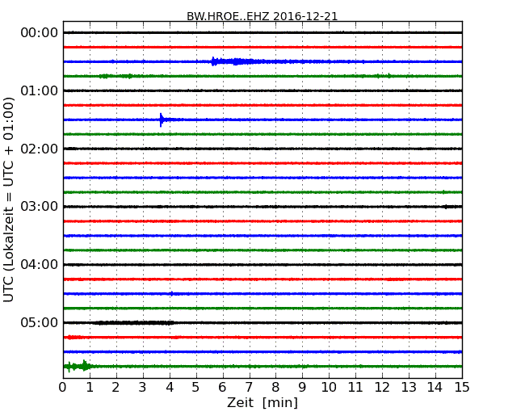Viewport: 525px width, 420px height.
Task: Click the plot title BW.HROE..EHZ 2016-12-21
Action: [x=262, y=16]
